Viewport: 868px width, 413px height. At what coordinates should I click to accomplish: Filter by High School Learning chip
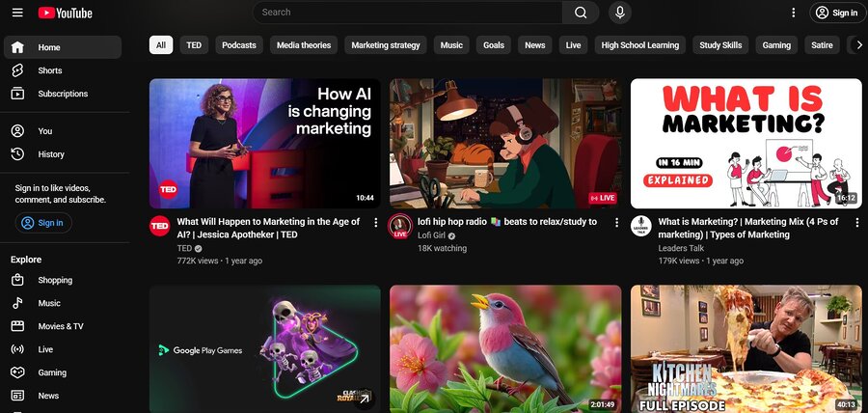639,45
